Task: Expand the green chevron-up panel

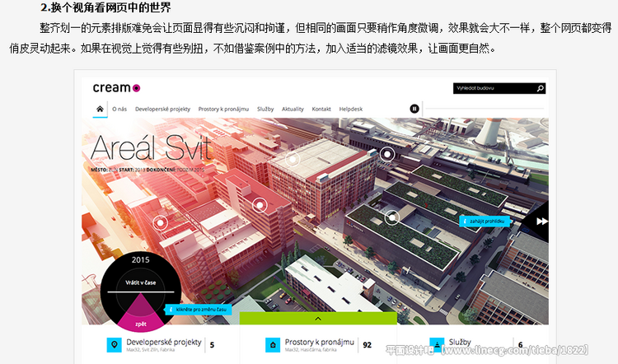Action: click(318, 319)
